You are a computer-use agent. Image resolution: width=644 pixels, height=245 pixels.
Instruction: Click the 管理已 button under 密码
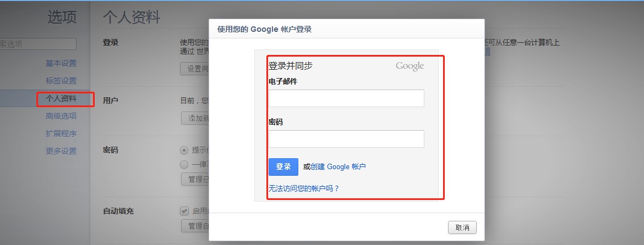pyautogui.click(x=195, y=179)
